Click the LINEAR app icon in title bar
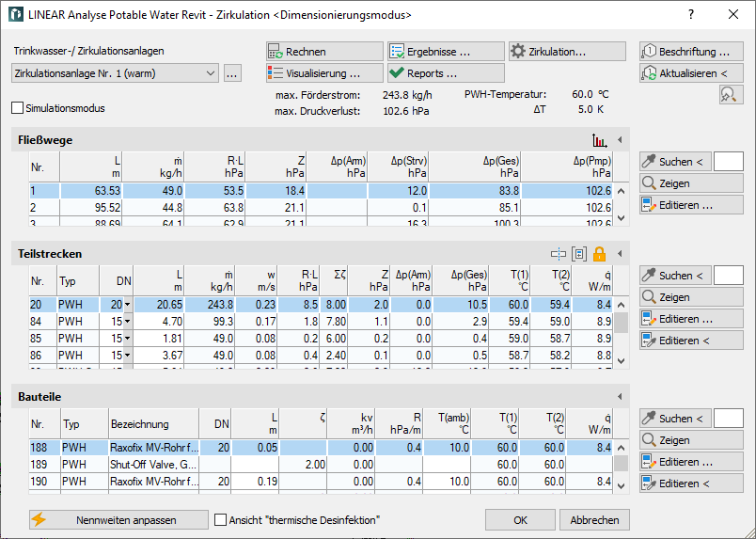 tap(16, 14)
